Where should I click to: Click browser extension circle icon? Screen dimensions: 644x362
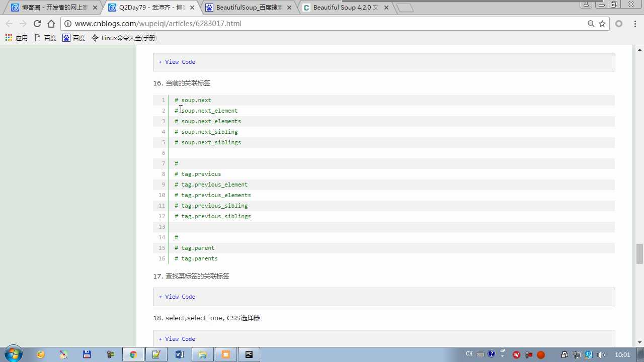click(x=619, y=24)
